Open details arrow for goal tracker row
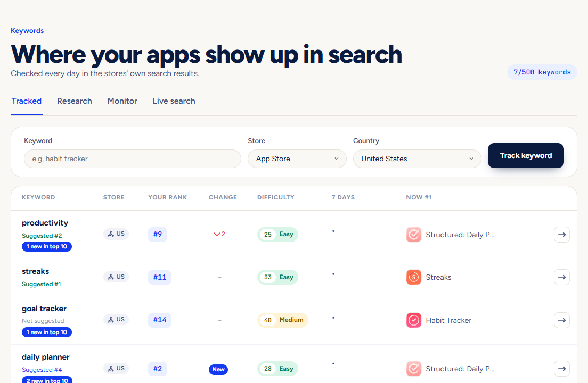 562,320
